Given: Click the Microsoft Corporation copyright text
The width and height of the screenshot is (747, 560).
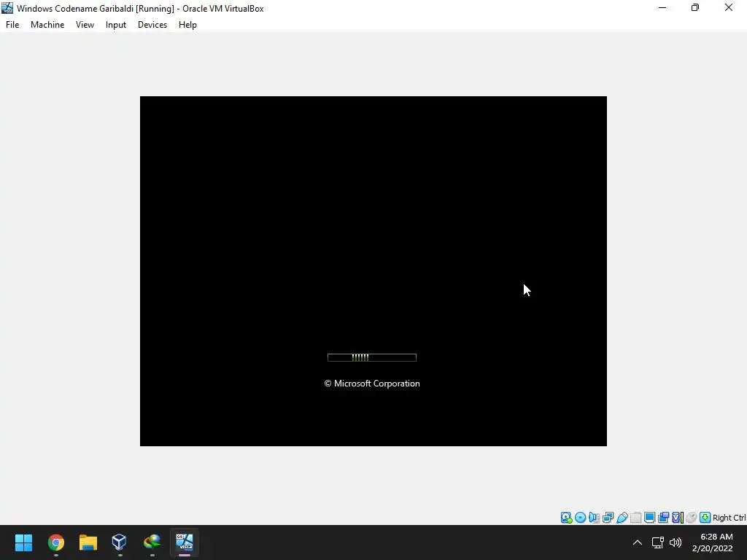Looking at the screenshot, I should [372, 384].
